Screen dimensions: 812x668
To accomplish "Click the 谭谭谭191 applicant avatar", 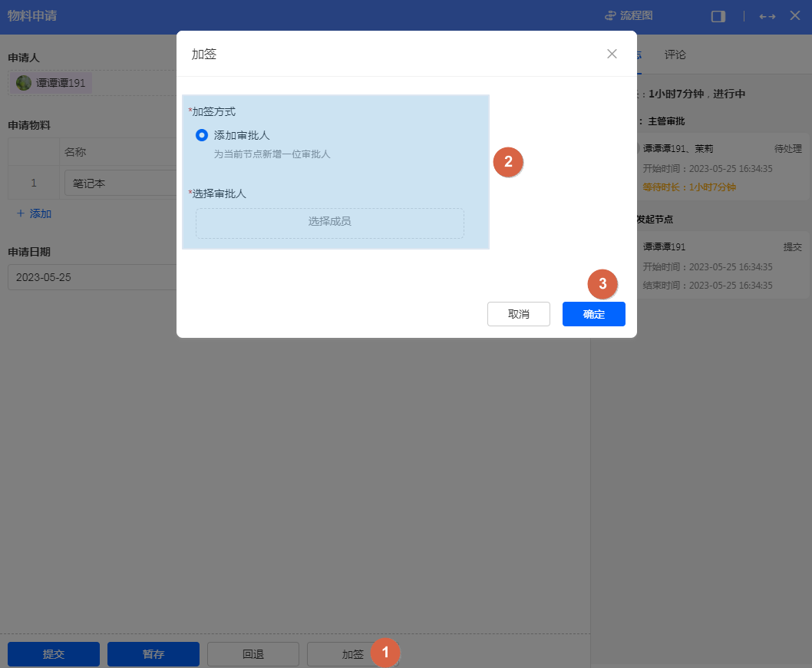I will [x=25, y=83].
